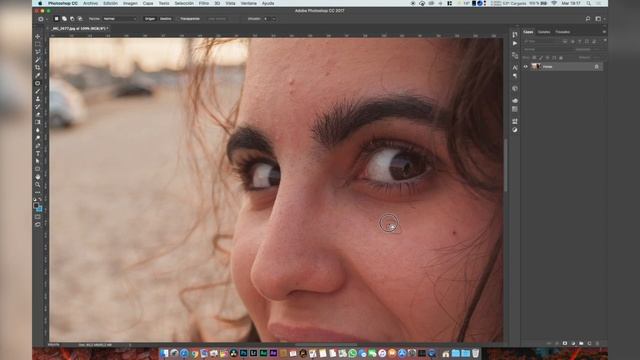Click the Fondo layer thumbnail

coord(536,67)
